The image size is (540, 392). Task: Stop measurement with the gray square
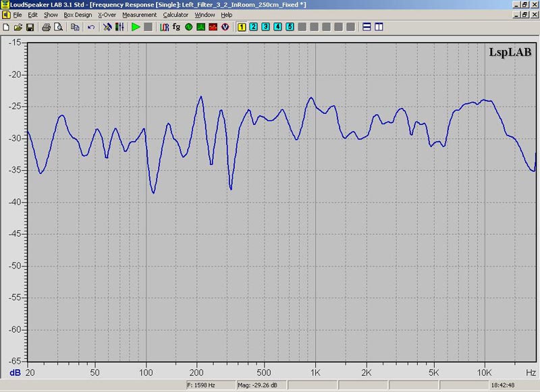coord(148,27)
